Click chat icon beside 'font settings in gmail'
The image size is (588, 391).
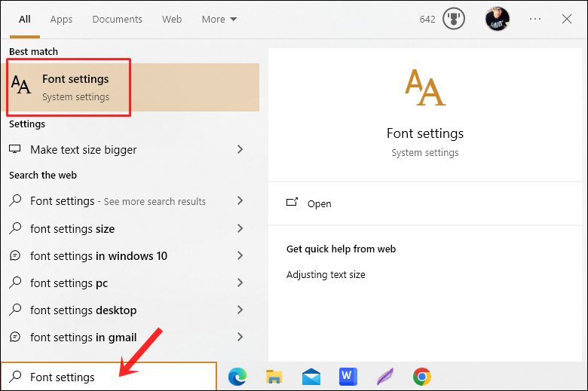pos(15,337)
